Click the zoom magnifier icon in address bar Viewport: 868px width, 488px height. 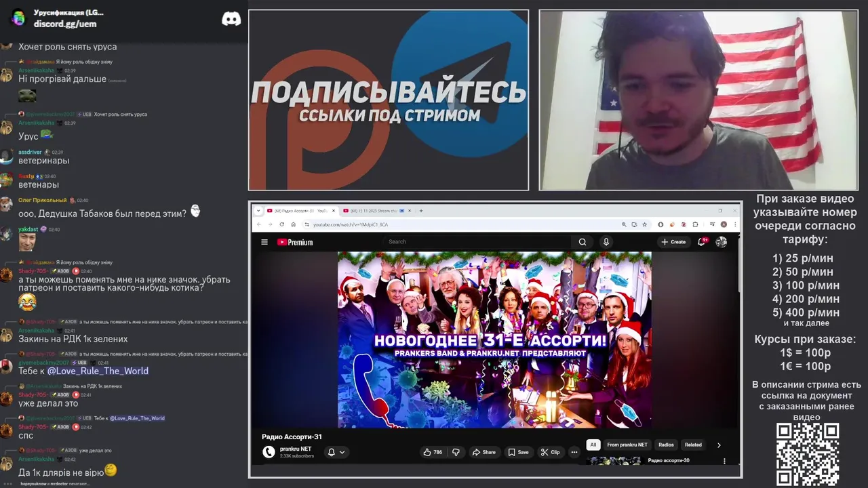tap(624, 224)
